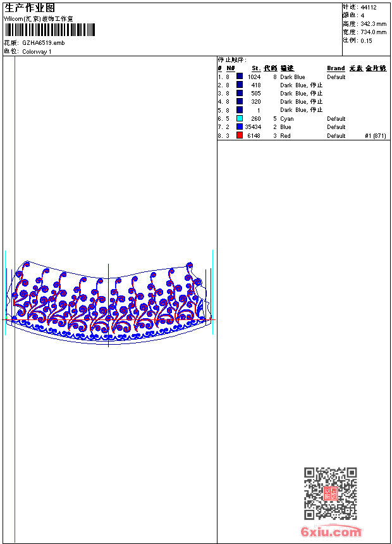Click the '金片链' column header

point(376,68)
